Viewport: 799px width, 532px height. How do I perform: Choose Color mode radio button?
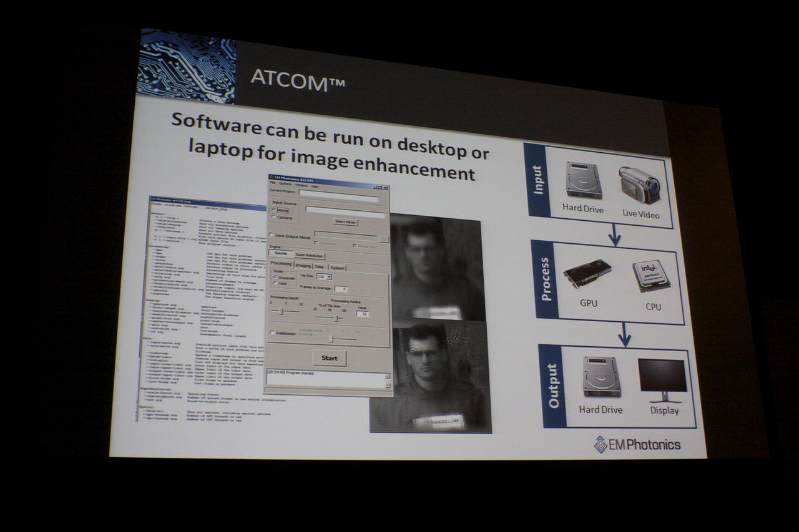[275, 283]
